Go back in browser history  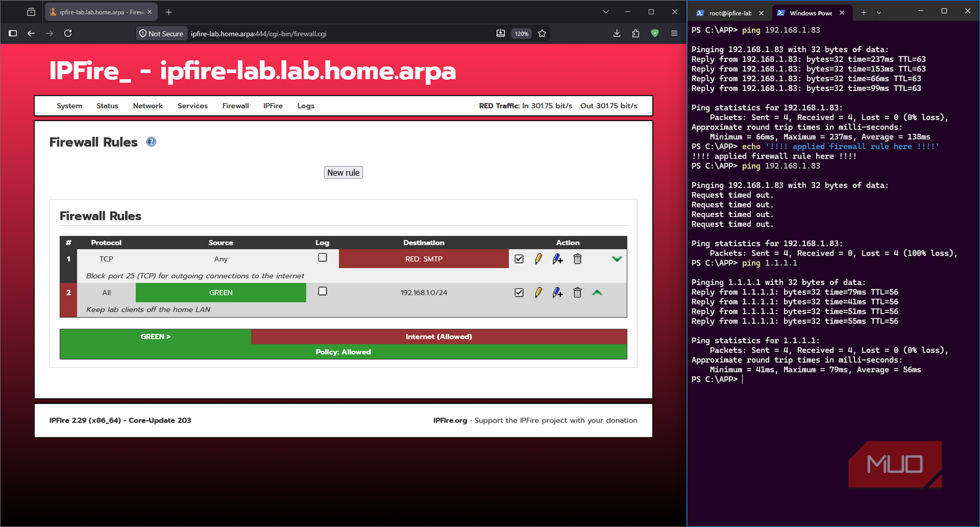pos(31,33)
